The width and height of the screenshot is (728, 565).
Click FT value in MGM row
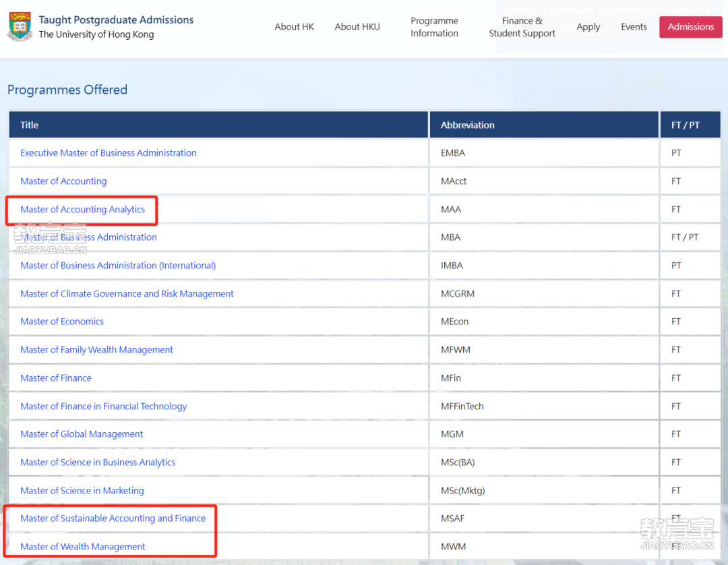pos(676,434)
